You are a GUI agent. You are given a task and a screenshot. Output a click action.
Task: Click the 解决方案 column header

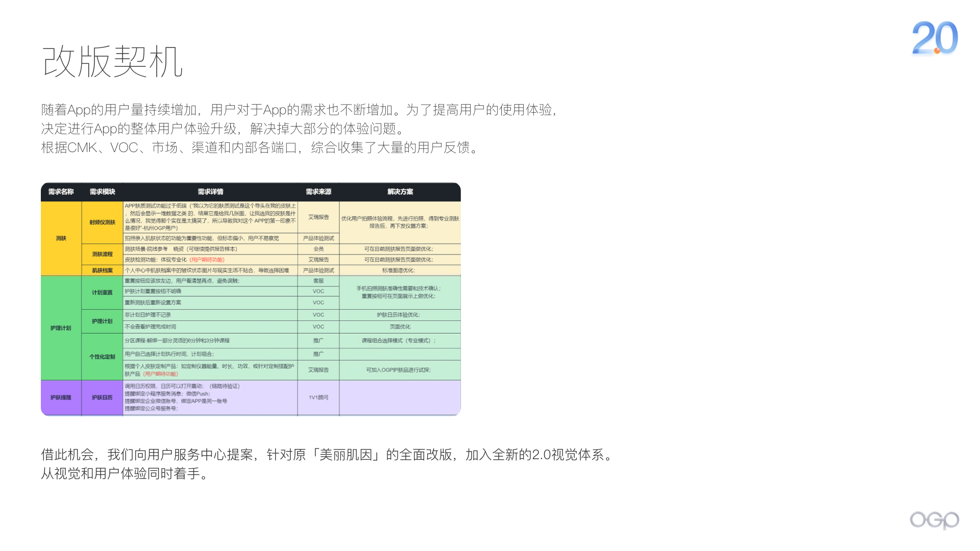pos(400,192)
